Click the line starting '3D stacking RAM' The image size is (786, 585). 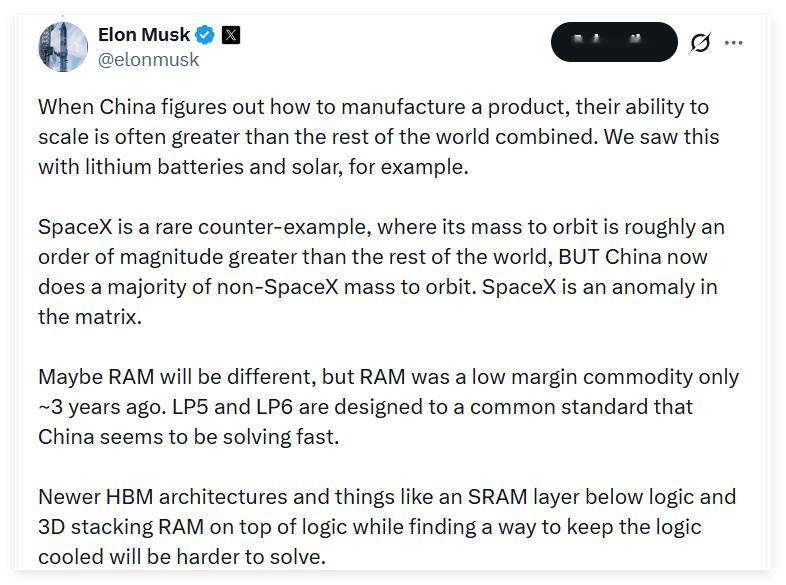369,527
